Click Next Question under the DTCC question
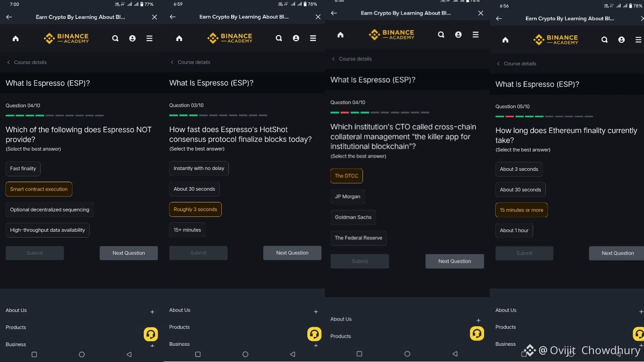Viewport: 644px width, 362px height. pyautogui.click(x=455, y=261)
